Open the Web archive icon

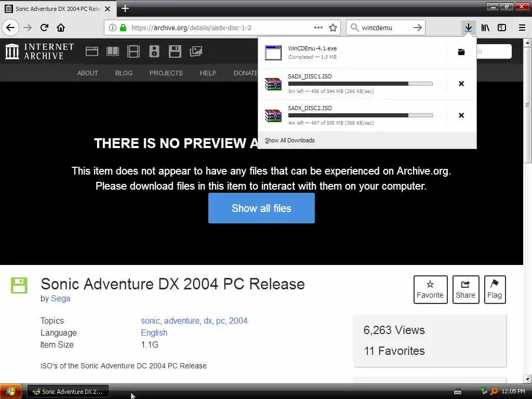(x=91, y=51)
